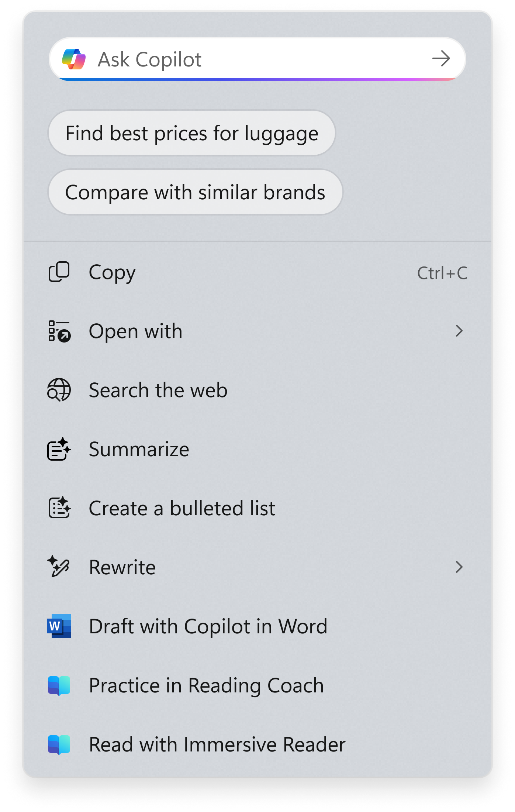
Task: Click the Search the web globe icon
Action: [x=59, y=390]
